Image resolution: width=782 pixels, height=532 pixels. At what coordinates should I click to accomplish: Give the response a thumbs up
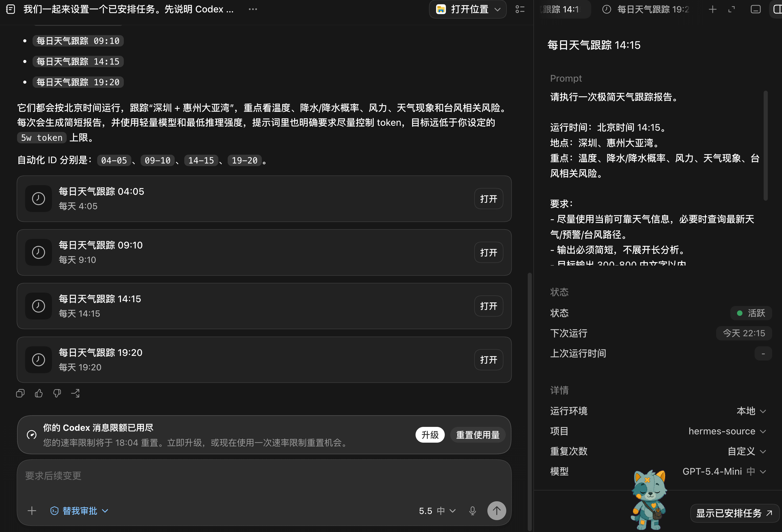tap(39, 393)
